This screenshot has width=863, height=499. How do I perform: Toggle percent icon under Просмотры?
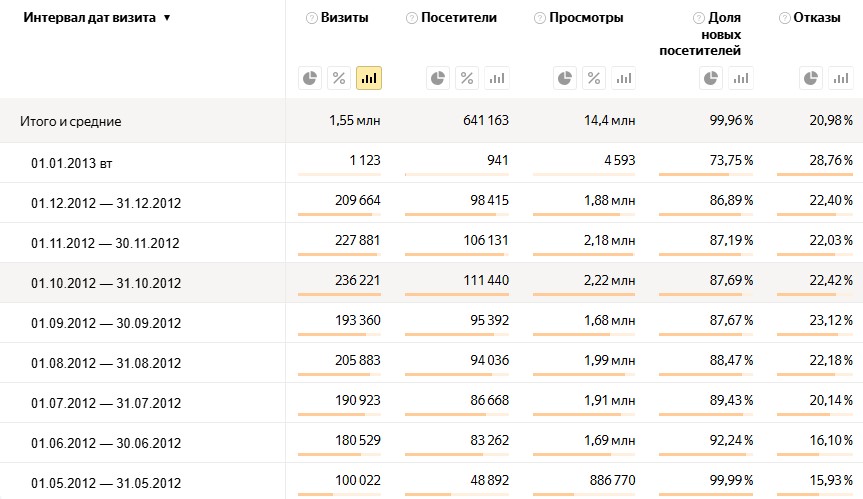point(594,78)
